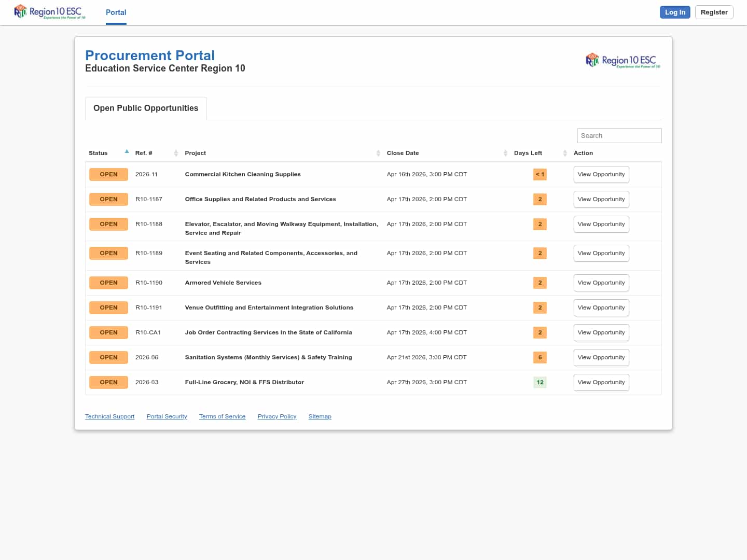Open the Privacy Policy footer link
The image size is (747, 560).
click(276, 416)
